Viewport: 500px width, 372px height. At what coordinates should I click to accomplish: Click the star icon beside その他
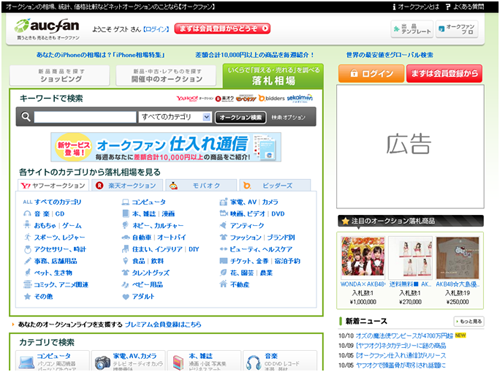tap(27, 296)
